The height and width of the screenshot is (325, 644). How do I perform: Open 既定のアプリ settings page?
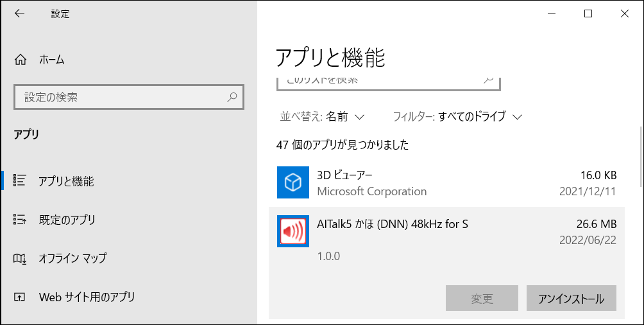[128, 220]
